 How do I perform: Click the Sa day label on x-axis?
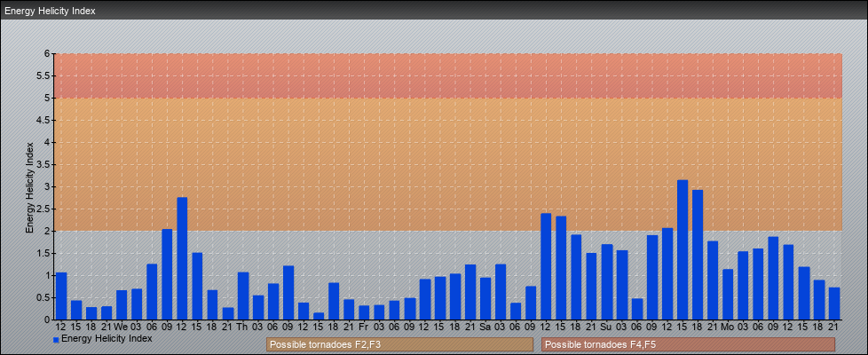[x=485, y=327]
